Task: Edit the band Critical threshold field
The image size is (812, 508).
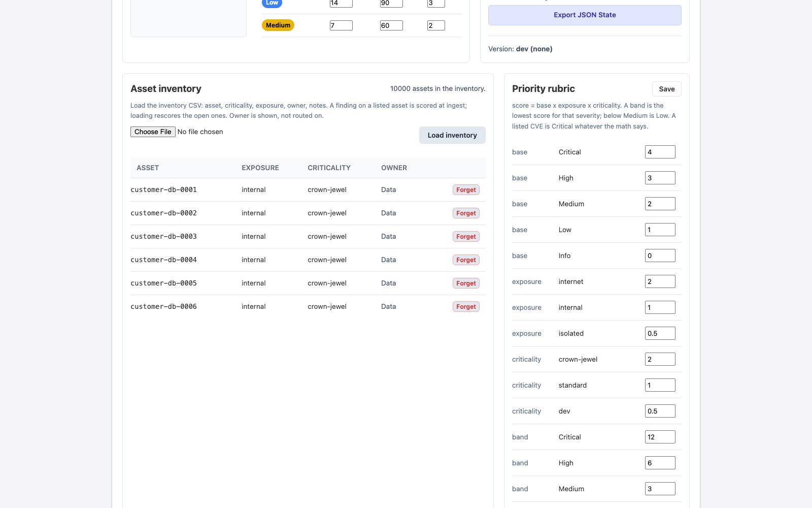Action: 660,437
